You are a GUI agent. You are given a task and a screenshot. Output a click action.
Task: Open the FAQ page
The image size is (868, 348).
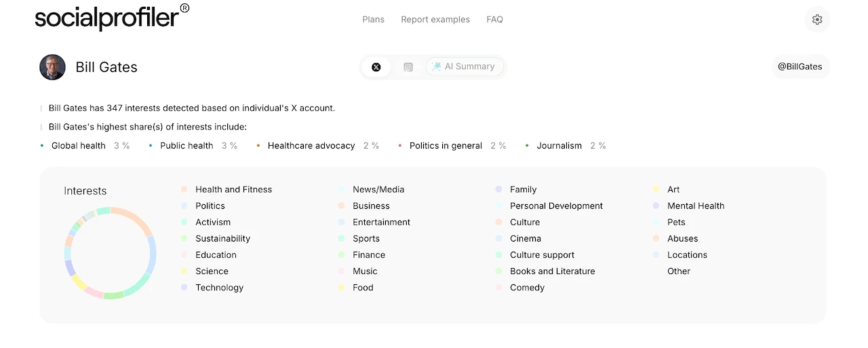[495, 20]
